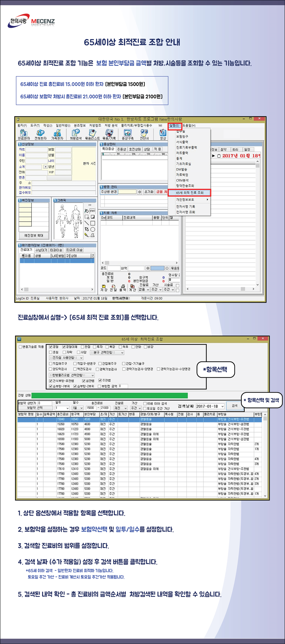Viewport: 285px width, 644px height.
Task: Switch to the 수납대기 tab
Action: pos(41,250)
